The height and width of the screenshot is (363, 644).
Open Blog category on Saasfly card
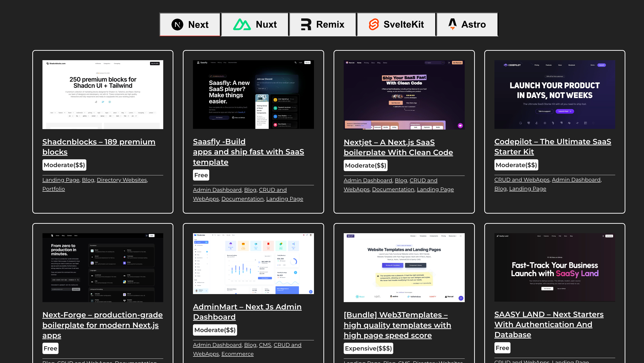250,190
